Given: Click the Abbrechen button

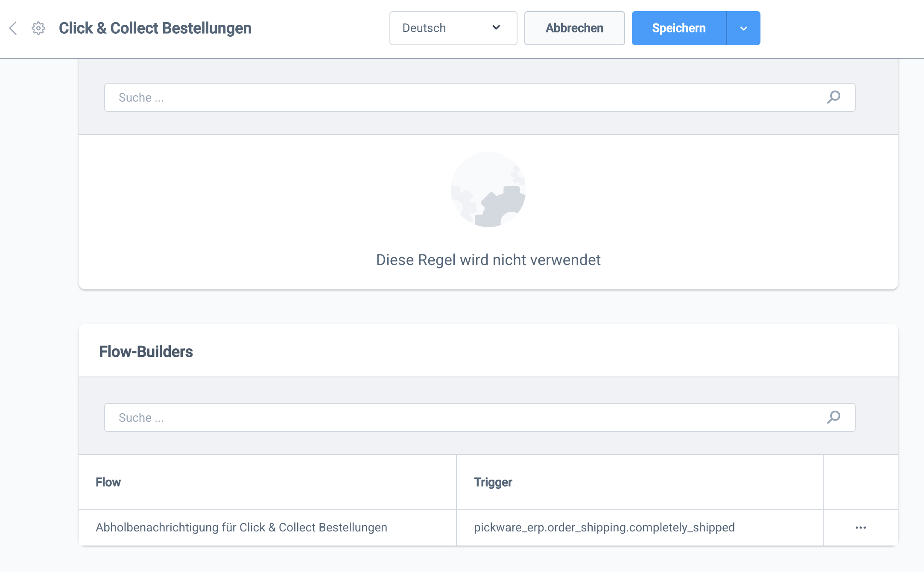Looking at the screenshot, I should click(574, 28).
